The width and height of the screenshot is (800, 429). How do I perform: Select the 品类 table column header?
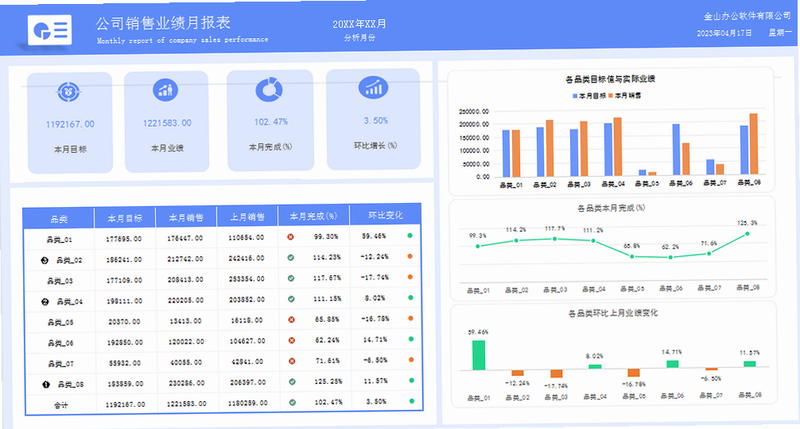click(59, 219)
